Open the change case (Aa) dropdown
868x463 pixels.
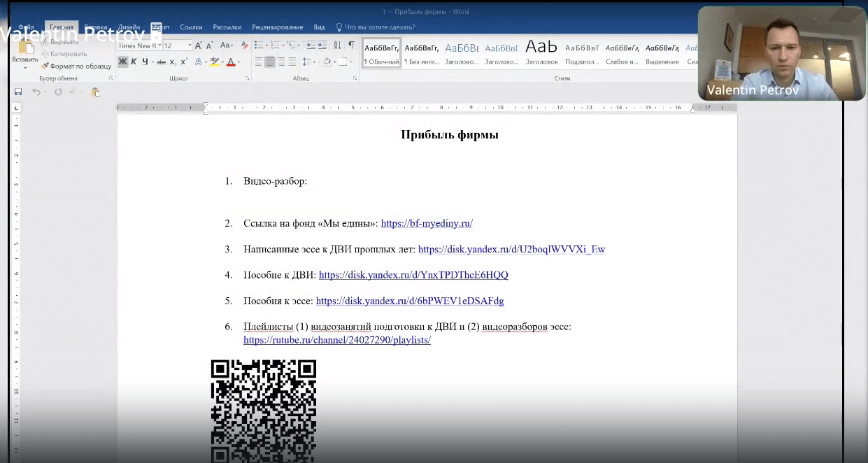(x=227, y=45)
